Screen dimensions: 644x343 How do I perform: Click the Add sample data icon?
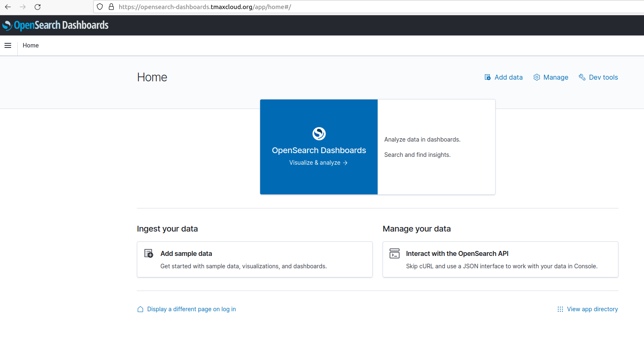click(149, 253)
